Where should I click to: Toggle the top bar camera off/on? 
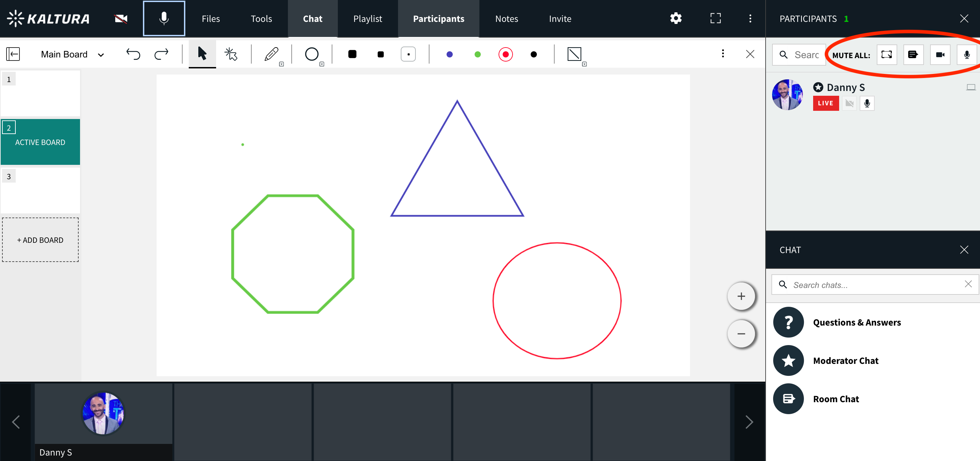click(121, 18)
